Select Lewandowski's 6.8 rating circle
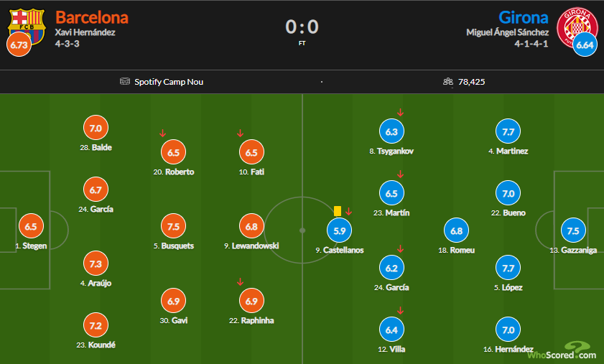The image size is (604, 364). 251,227
